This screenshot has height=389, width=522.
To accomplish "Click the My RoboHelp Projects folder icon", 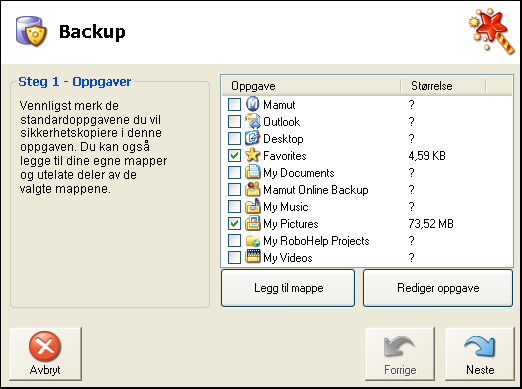I will click(253, 240).
